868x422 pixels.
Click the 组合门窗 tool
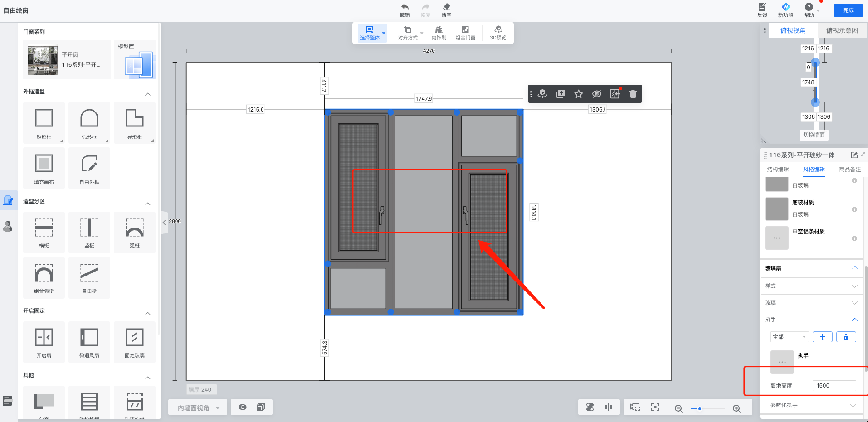tap(465, 33)
